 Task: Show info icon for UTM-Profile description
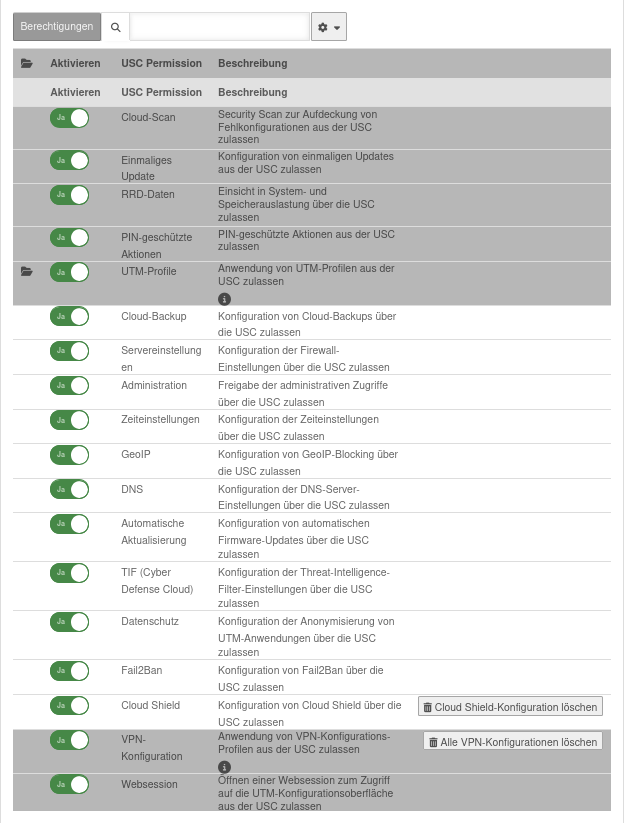(224, 298)
